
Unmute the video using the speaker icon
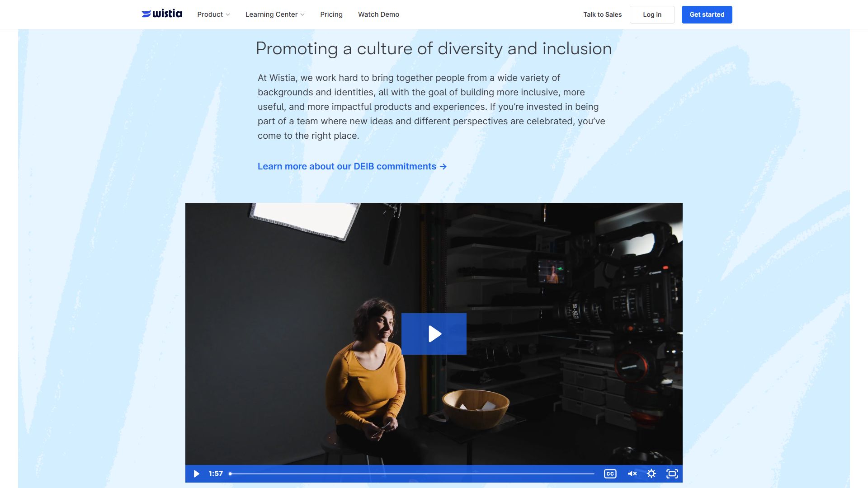pos(632,474)
